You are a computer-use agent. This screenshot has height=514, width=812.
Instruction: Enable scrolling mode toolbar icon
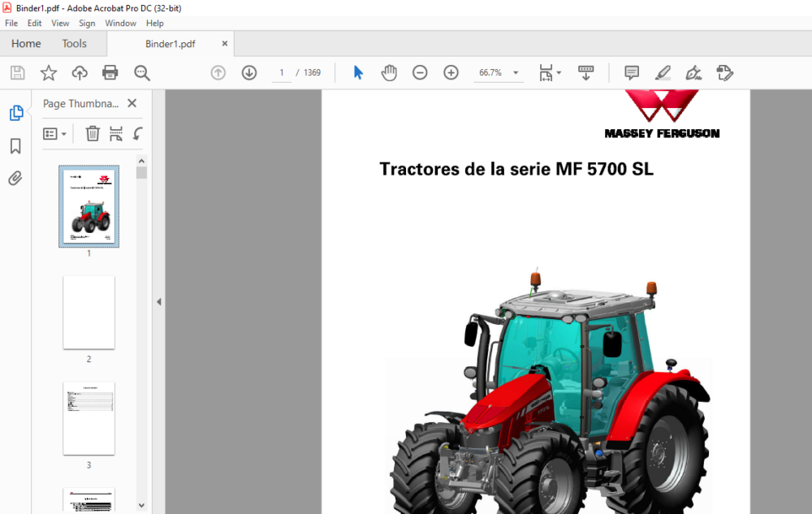tap(585, 73)
